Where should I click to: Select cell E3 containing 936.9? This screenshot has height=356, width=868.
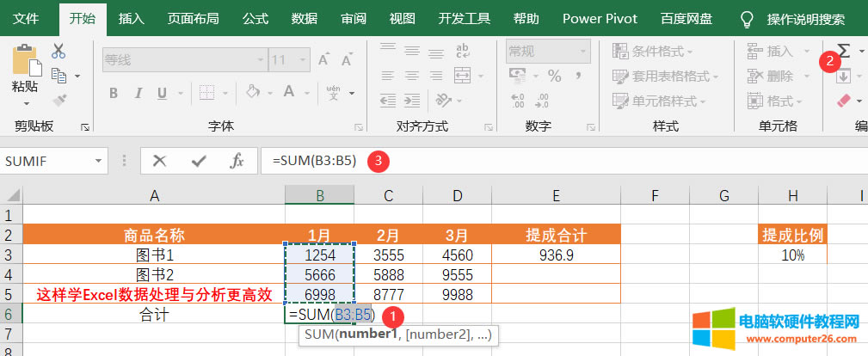click(x=556, y=255)
